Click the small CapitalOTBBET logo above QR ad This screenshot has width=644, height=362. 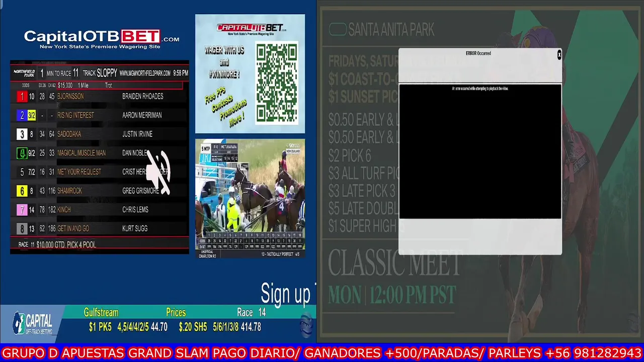coord(250,29)
